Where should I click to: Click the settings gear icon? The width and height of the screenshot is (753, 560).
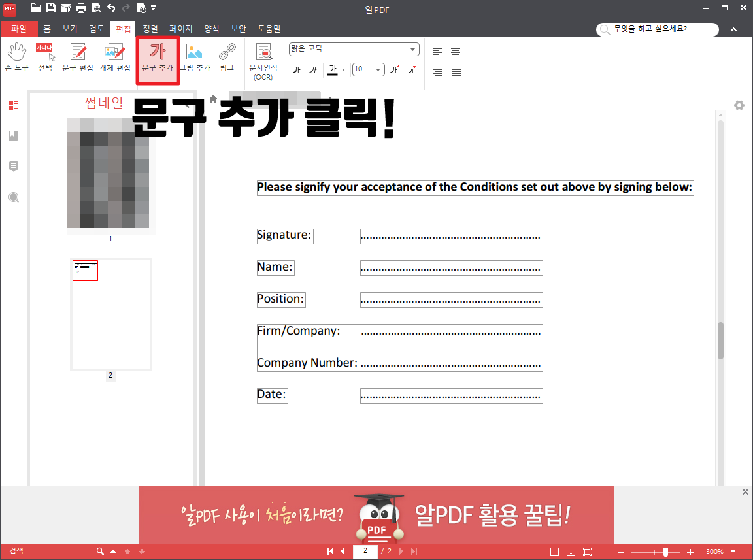pos(739,105)
